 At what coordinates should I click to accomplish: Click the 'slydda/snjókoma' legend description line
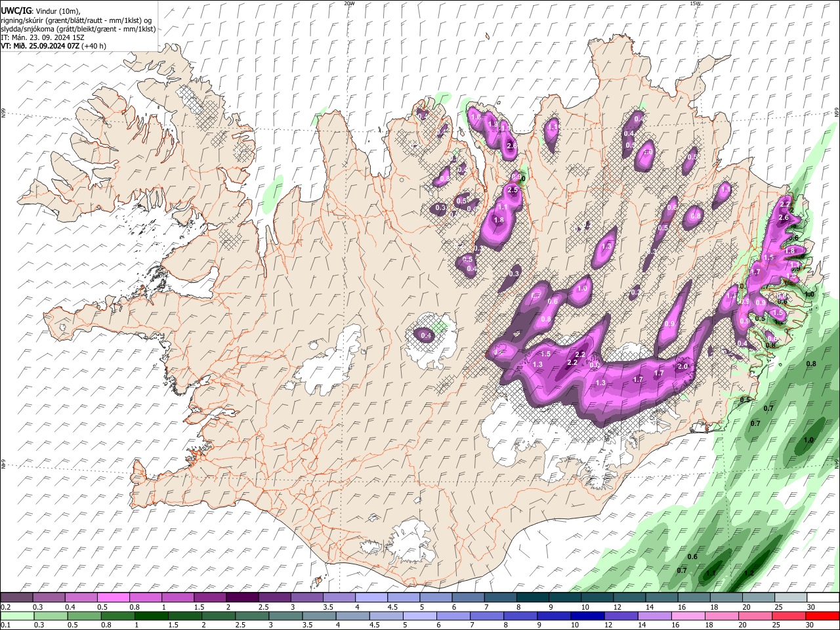(78, 29)
